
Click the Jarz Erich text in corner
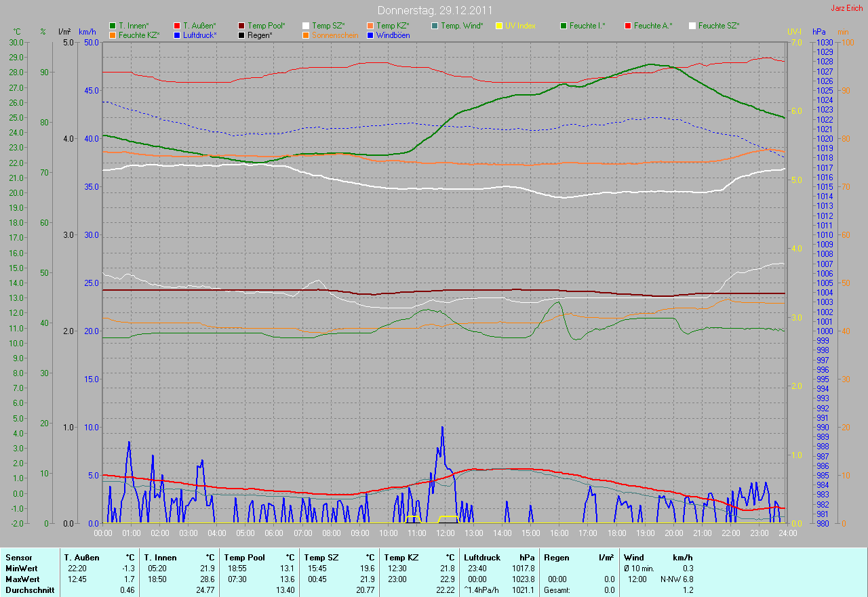point(844,8)
